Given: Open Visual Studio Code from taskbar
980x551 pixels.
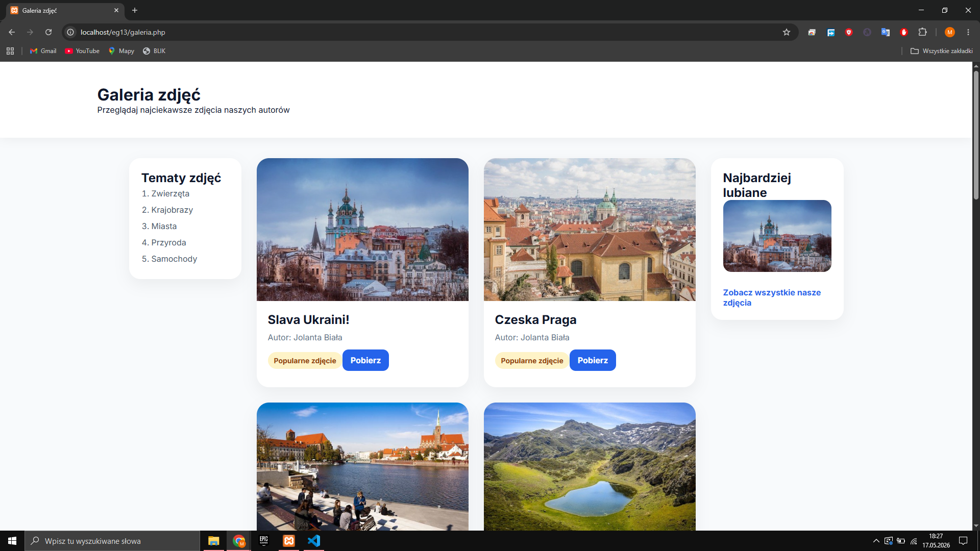Looking at the screenshot, I should tap(314, 541).
